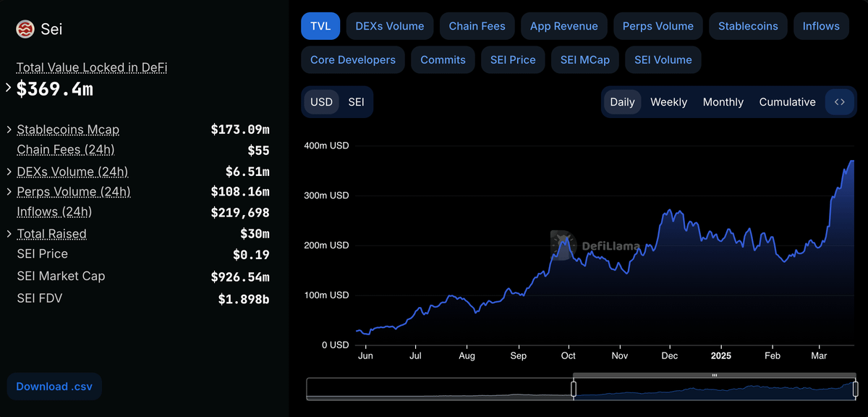Switch denomination to USD
The width and height of the screenshot is (868, 417).
point(321,102)
